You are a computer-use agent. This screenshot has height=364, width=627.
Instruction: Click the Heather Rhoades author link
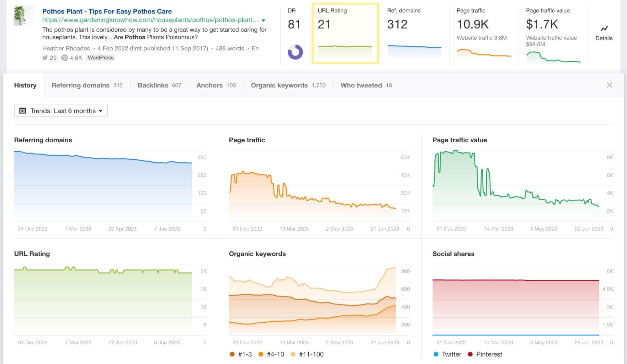[66, 48]
